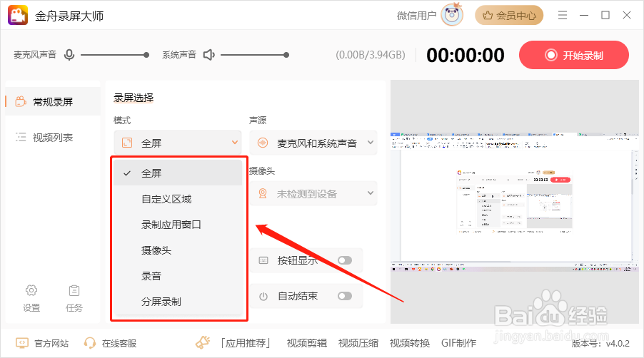
Task: Expand the 摄像头 未检测到设备 dropdown
Action: (x=313, y=193)
